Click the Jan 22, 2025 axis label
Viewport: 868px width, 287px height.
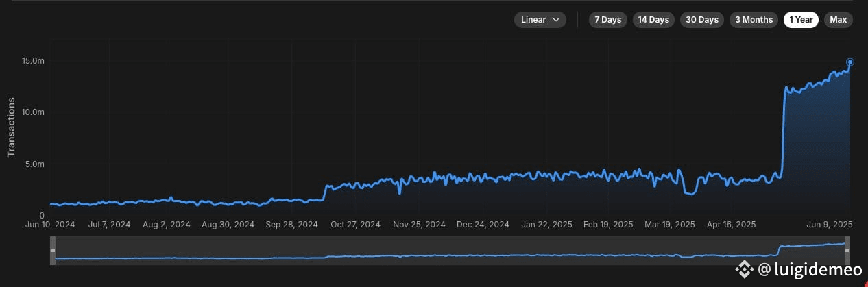coord(546,224)
